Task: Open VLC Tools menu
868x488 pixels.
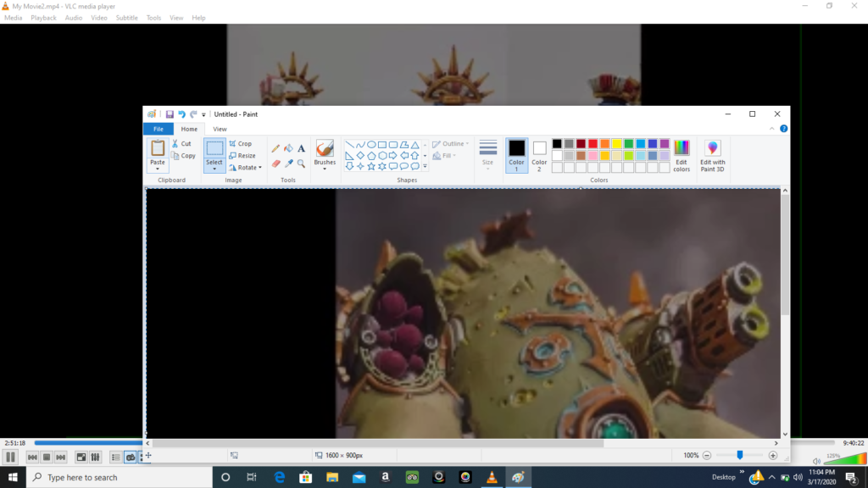Action: click(x=153, y=18)
